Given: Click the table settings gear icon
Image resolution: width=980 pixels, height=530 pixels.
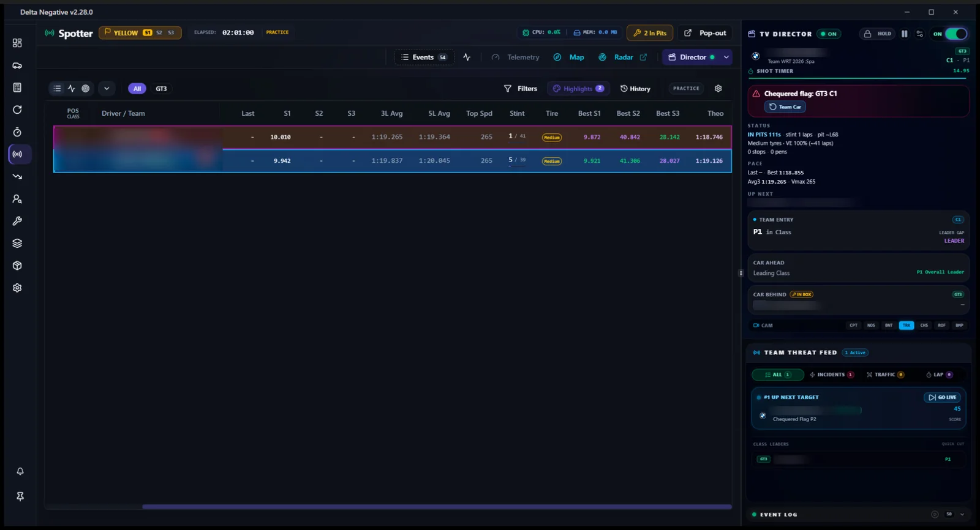Looking at the screenshot, I should coord(718,88).
